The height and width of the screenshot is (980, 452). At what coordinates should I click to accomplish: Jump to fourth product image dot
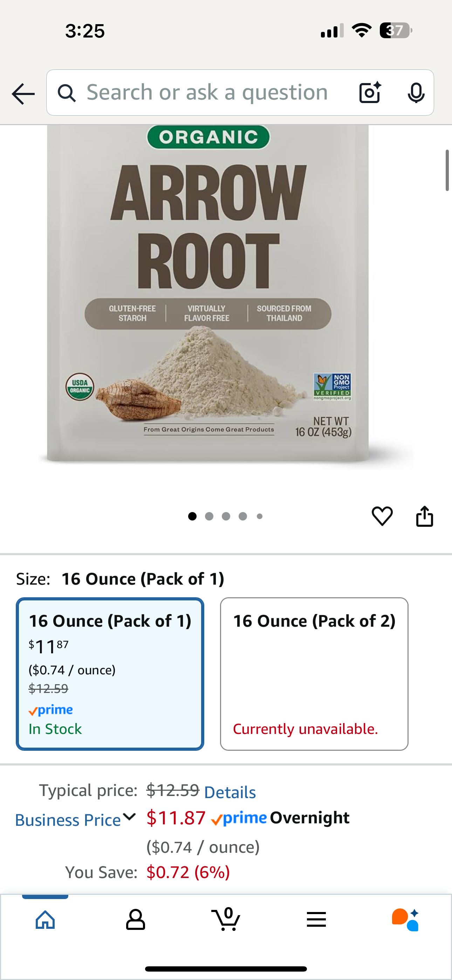(x=243, y=516)
